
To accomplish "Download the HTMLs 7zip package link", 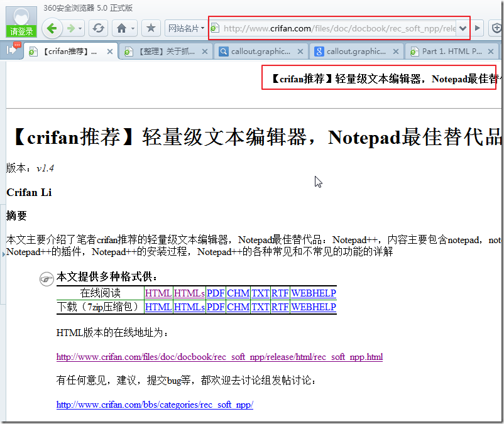I will 189,307.
